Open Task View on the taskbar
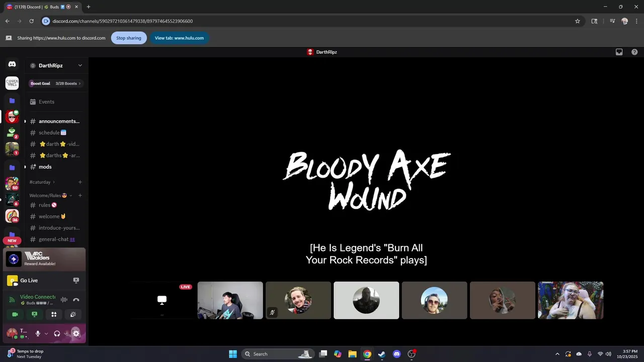This screenshot has height=362, width=644. point(323,354)
